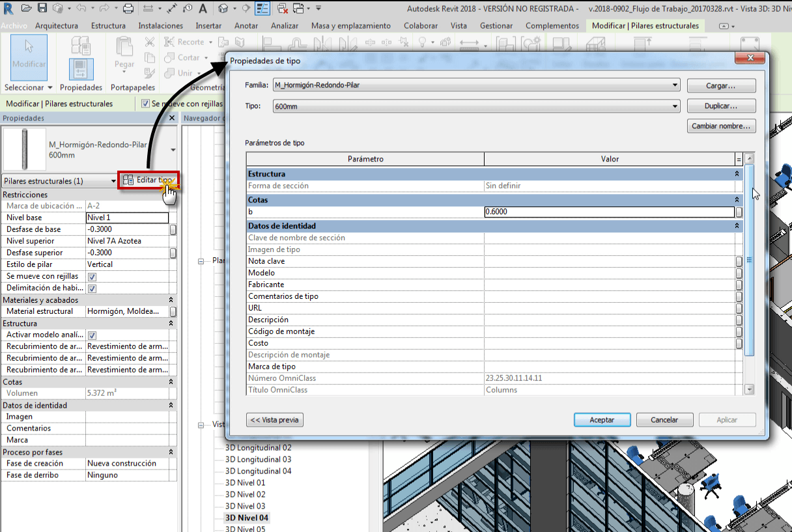Viewport: 792px width, 532px height.
Task: Select the Text tool icon (letter A)
Action: pyautogui.click(x=203, y=8)
